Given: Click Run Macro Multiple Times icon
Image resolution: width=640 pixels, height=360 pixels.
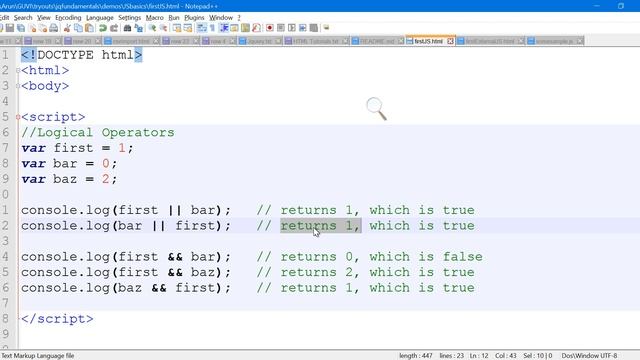Looking at the screenshot, I should point(302,28).
